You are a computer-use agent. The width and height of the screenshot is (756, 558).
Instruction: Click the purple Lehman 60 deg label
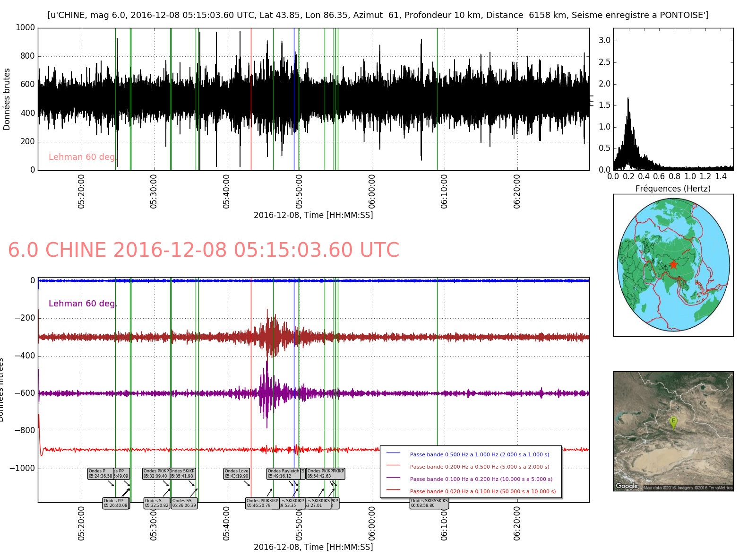82,304
